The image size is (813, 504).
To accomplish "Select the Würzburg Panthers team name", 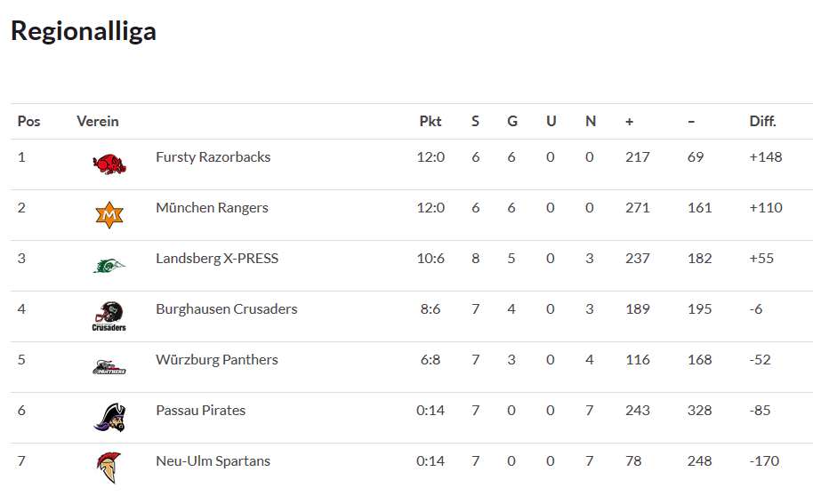I will click(216, 360).
